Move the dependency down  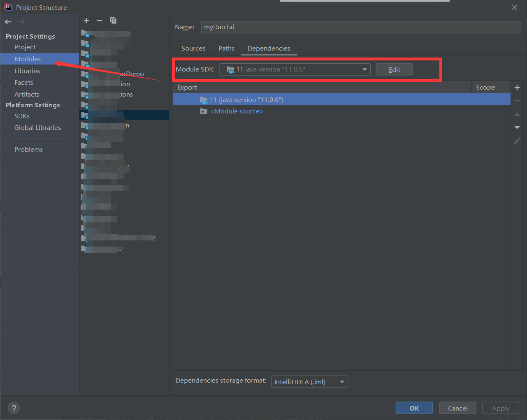click(x=517, y=127)
